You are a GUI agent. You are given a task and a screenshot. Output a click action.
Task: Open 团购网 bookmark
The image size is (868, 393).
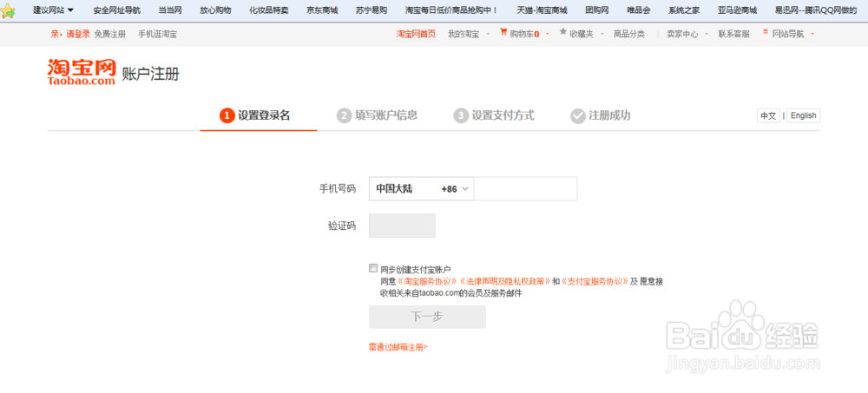pyautogui.click(x=597, y=10)
